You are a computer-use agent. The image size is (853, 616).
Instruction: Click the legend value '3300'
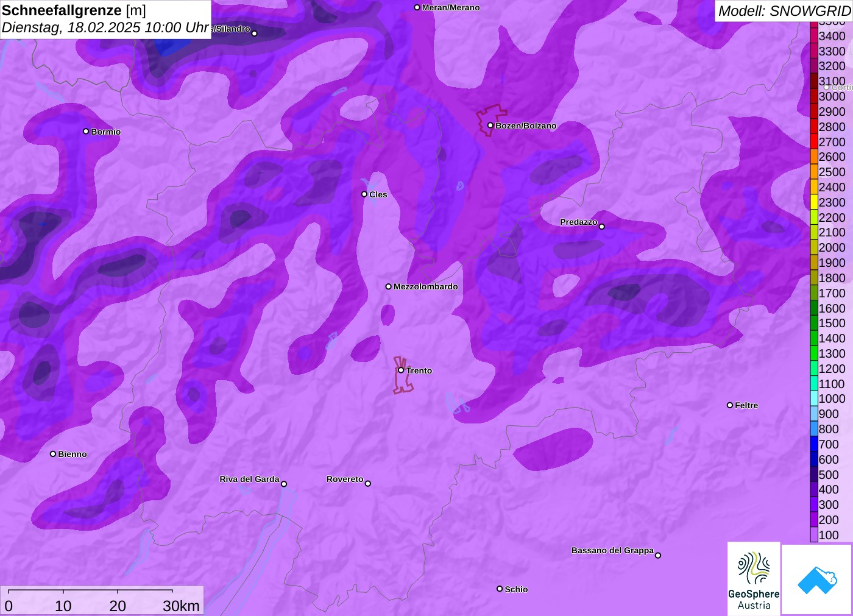(832, 51)
